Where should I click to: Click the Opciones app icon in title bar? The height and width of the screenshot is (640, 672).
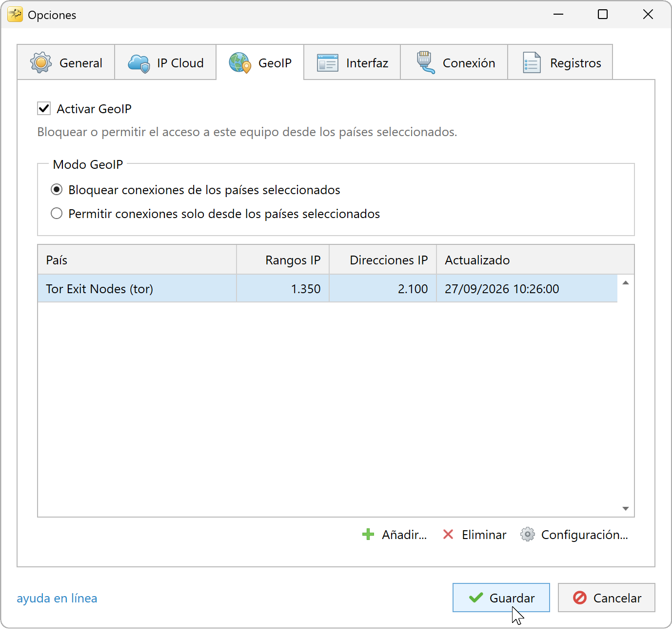(x=15, y=15)
